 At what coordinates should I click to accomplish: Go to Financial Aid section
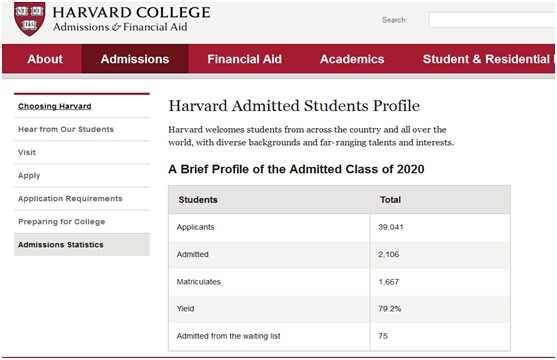pos(244,59)
